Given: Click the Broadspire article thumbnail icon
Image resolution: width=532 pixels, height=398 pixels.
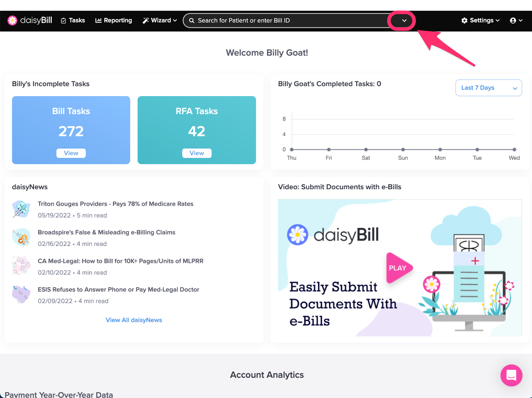Looking at the screenshot, I should [21, 237].
